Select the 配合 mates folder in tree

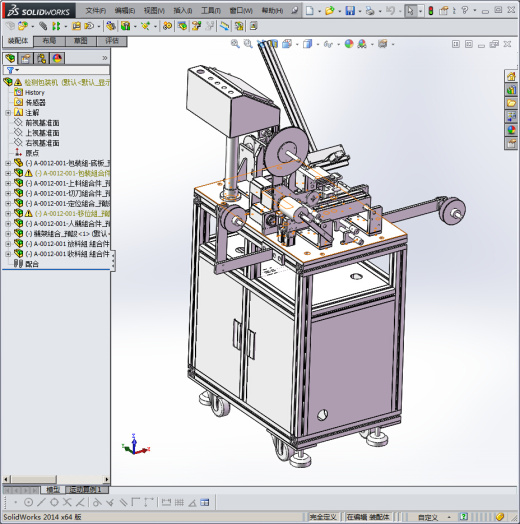[32, 264]
